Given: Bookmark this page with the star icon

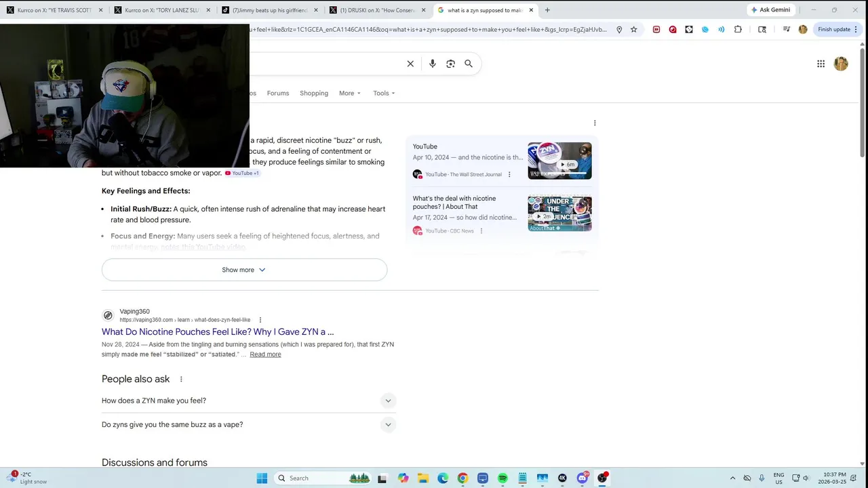Looking at the screenshot, I should pyautogui.click(x=633, y=30).
